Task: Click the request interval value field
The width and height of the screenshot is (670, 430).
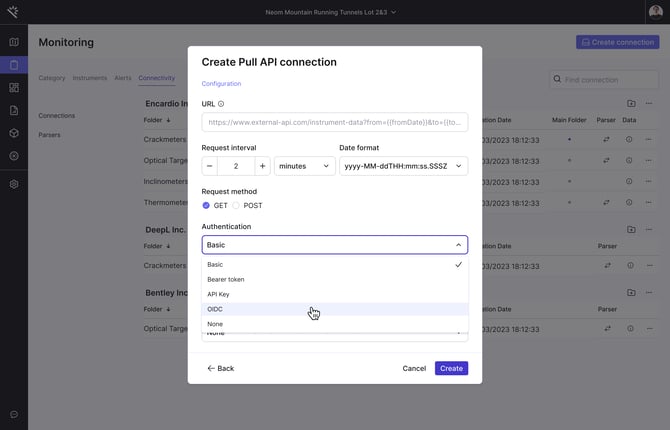Action: tap(236, 166)
